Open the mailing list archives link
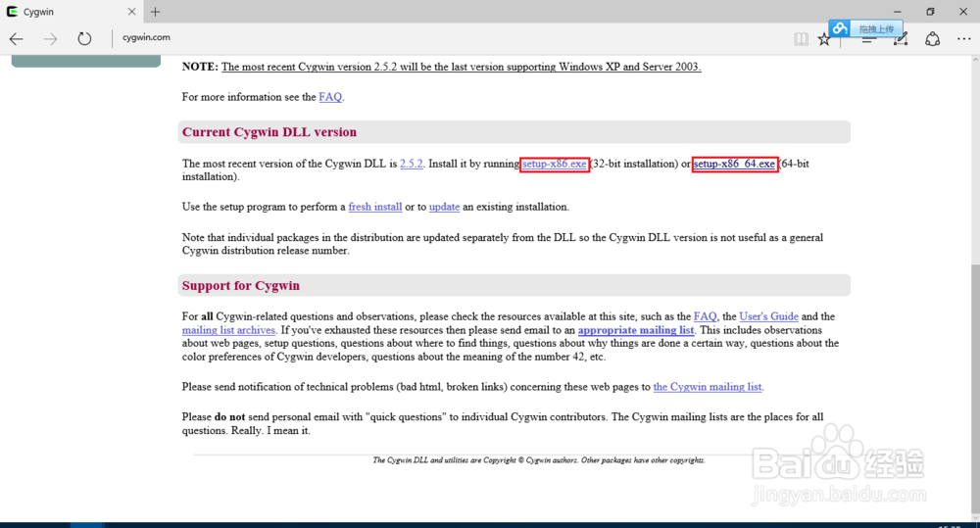 [228, 330]
